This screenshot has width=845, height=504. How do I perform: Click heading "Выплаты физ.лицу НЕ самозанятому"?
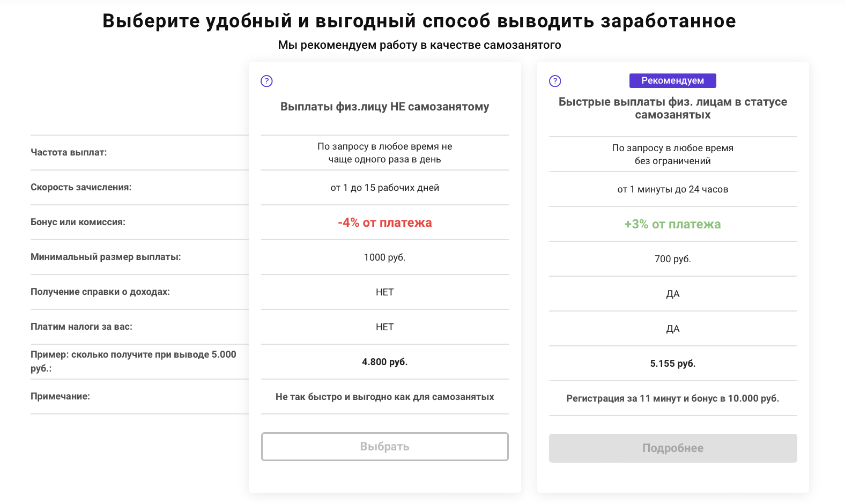click(384, 107)
